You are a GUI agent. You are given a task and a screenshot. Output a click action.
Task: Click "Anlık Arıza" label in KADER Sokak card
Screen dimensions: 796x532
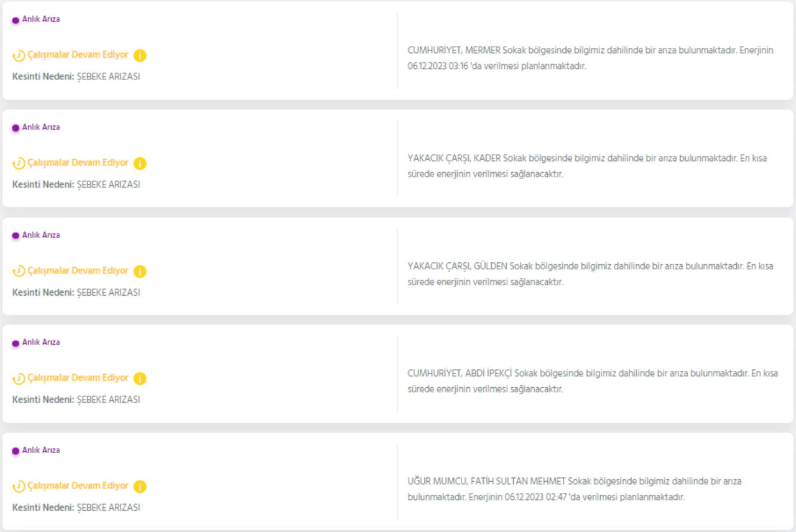41,127
